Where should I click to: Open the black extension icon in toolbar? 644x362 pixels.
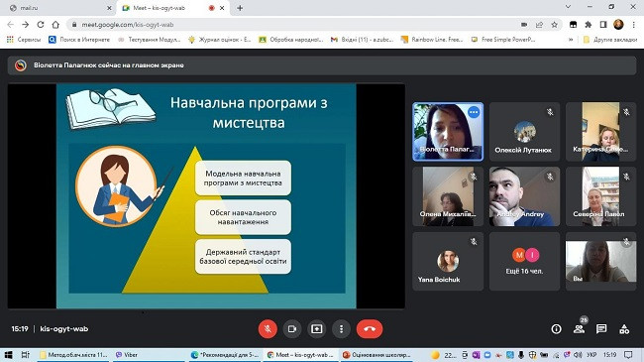[x=573, y=25]
